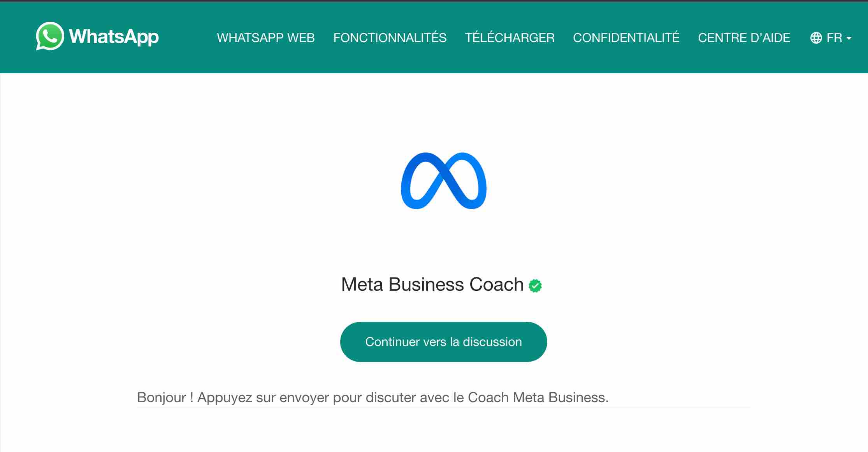Select the Meta Business Coach title
Screen dimensions: 868x452
pyautogui.click(x=432, y=284)
